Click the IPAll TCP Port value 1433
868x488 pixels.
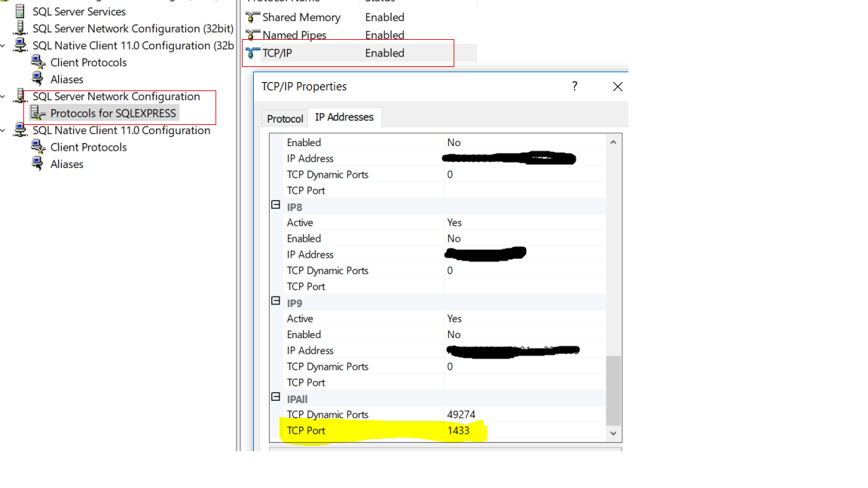458,431
